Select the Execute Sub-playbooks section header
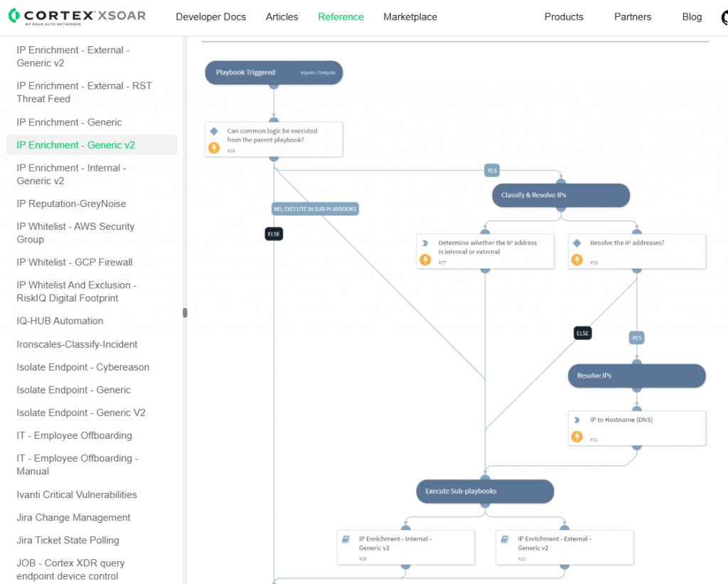728x584 pixels. pos(485,491)
